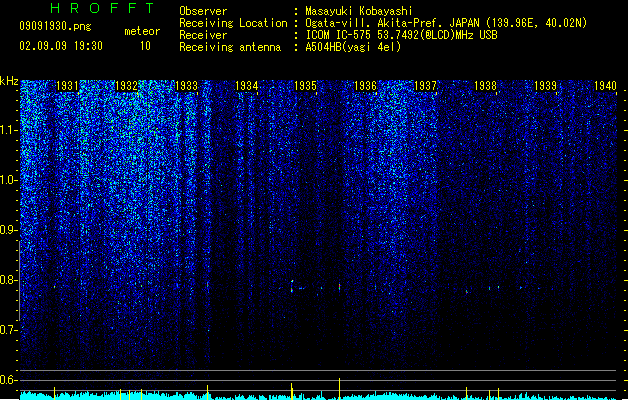The image size is (629, 400).
Task: Click the 'Observer' field label
Action: (203, 11)
